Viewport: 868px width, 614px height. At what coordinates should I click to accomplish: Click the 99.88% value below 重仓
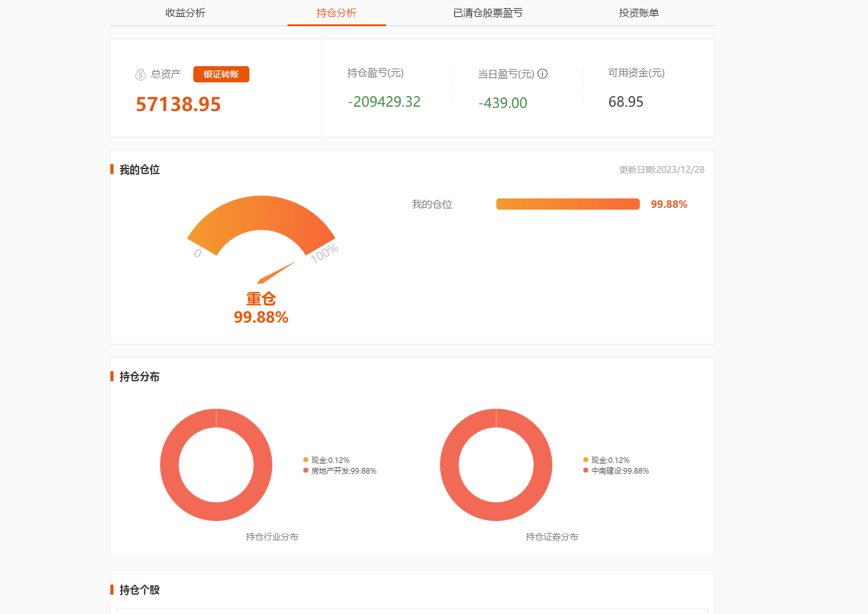point(261,318)
